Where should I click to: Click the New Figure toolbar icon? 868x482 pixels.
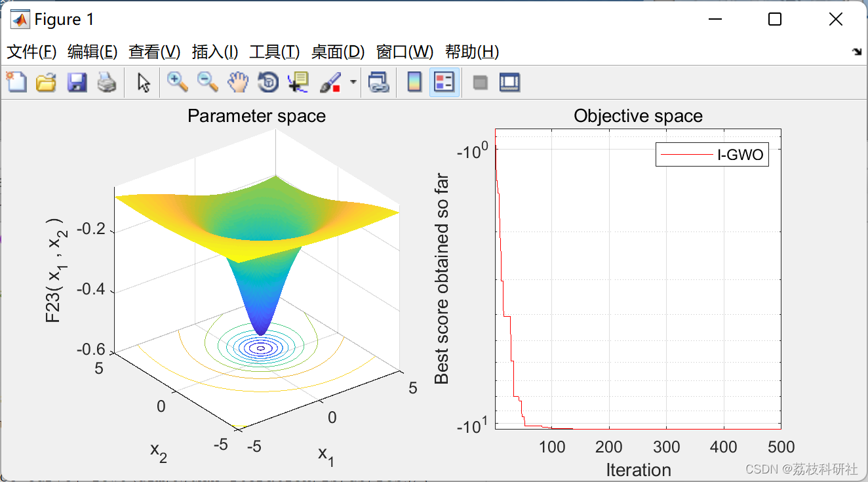[16, 83]
